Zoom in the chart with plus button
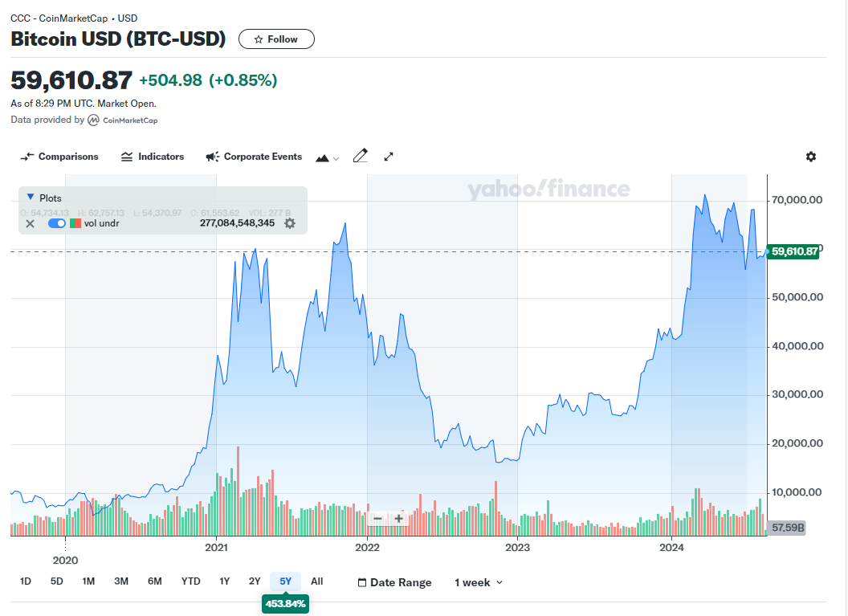This screenshot has height=616, width=848. pos(398,519)
